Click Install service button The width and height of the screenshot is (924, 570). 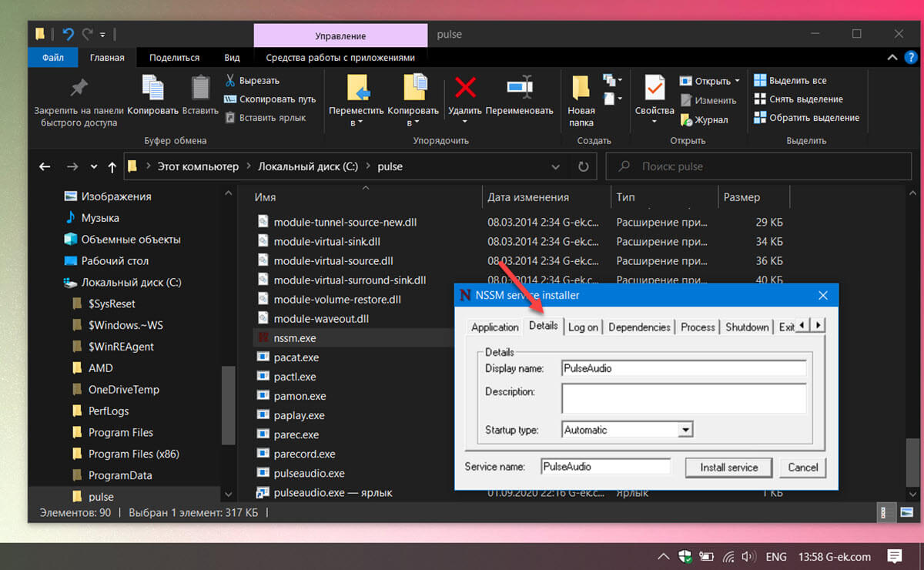tap(729, 468)
